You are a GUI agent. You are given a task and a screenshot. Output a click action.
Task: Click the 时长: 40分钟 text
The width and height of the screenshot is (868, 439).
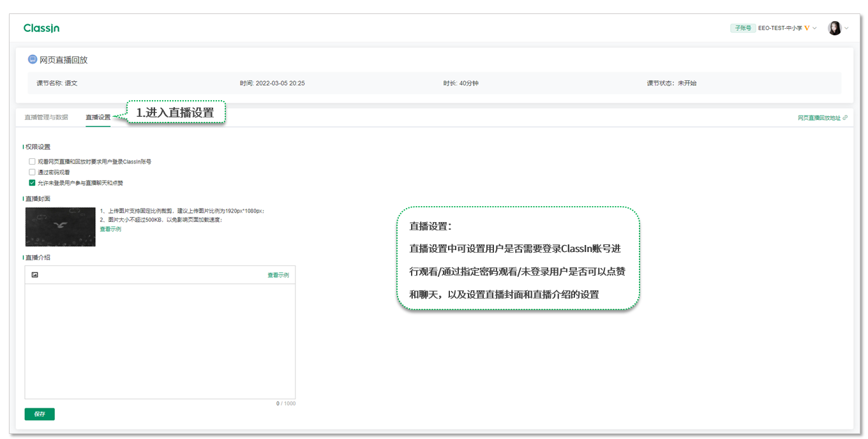(461, 84)
